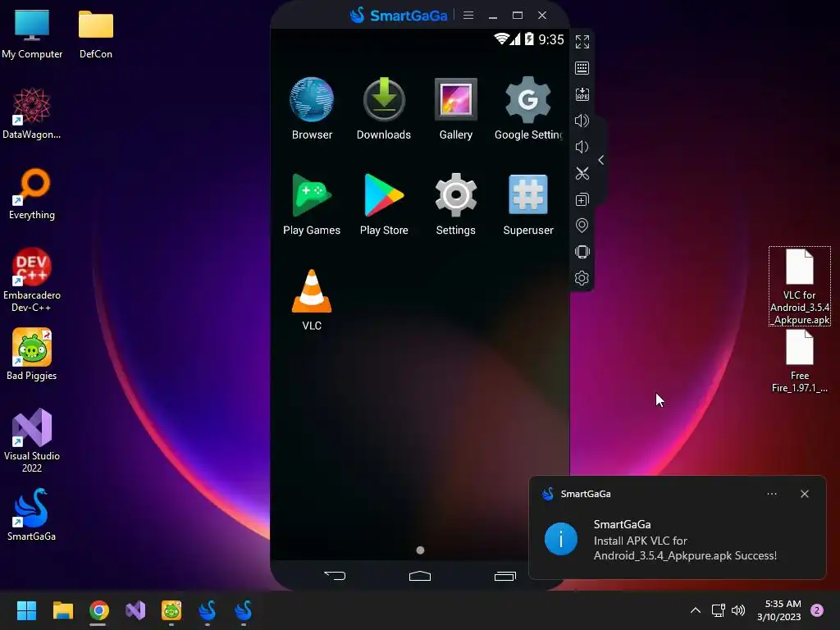Viewport: 840px width, 630px height.
Task: Select the Everything search shortcut
Action: (x=32, y=194)
